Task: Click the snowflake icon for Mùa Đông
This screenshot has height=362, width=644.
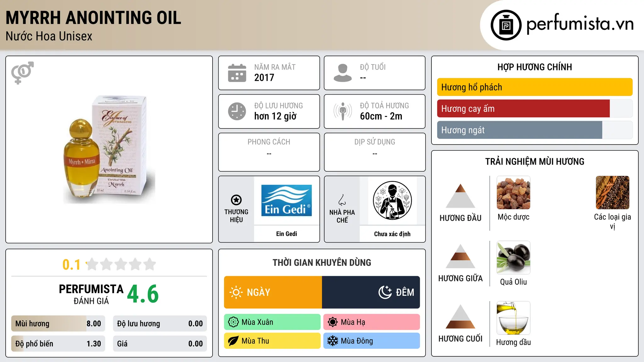Action: 333,341
